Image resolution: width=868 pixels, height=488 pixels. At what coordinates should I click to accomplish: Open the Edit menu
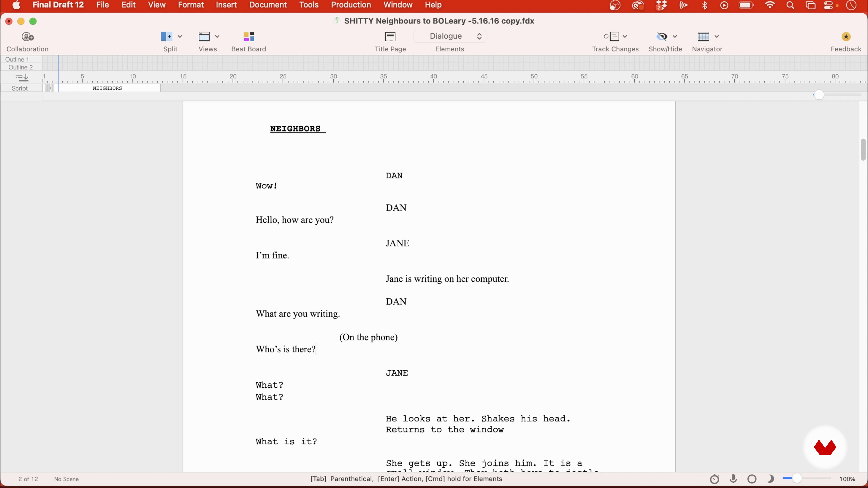(128, 5)
